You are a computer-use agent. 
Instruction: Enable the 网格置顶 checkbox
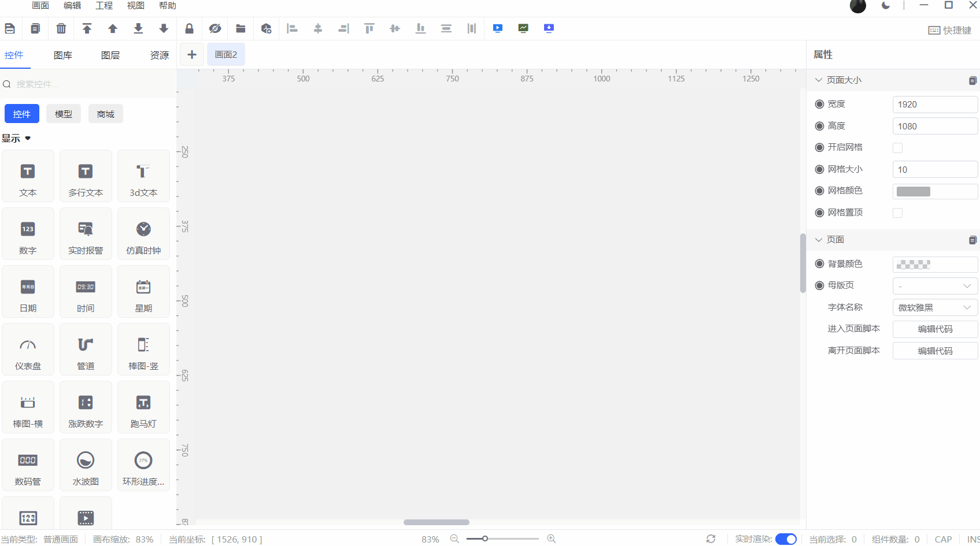click(897, 213)
